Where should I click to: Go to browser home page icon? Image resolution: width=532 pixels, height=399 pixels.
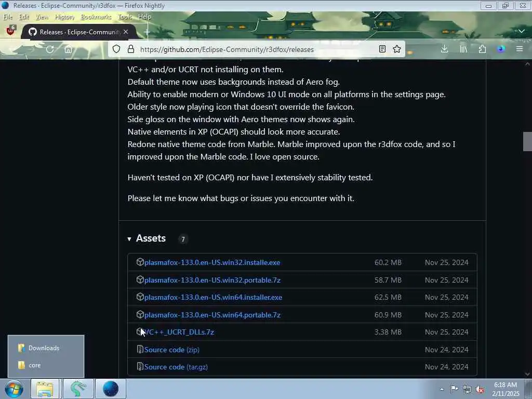click(x=68, y=49)
